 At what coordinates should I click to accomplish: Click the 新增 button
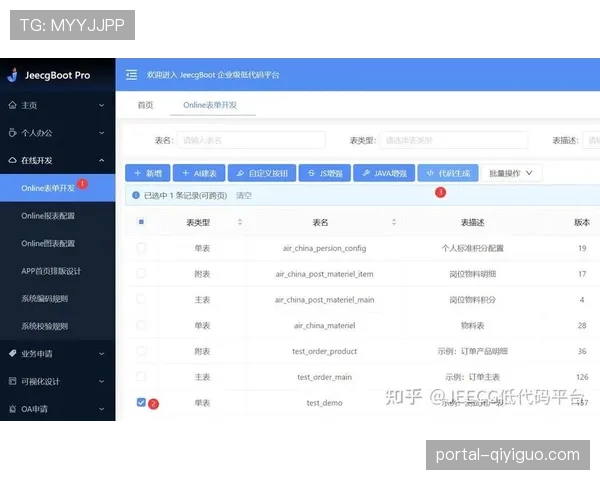[148, 173]
